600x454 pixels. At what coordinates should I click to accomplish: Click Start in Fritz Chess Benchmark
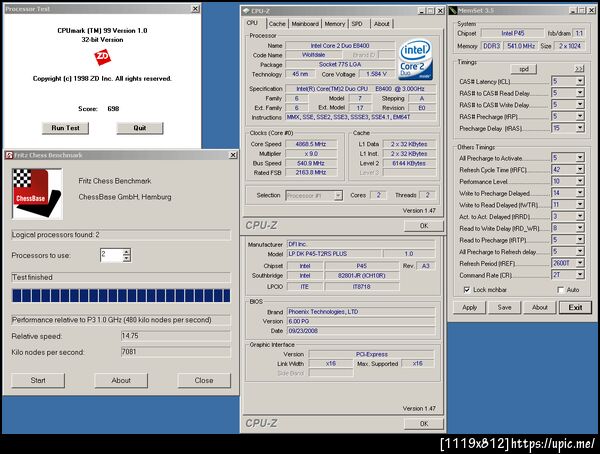pyautogui.click(x=38, y=380)
